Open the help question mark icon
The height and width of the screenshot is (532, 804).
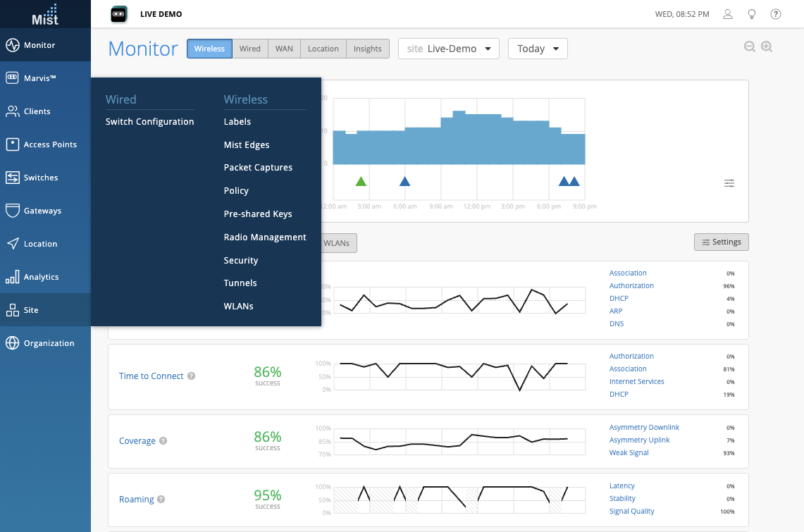[775, 14]
